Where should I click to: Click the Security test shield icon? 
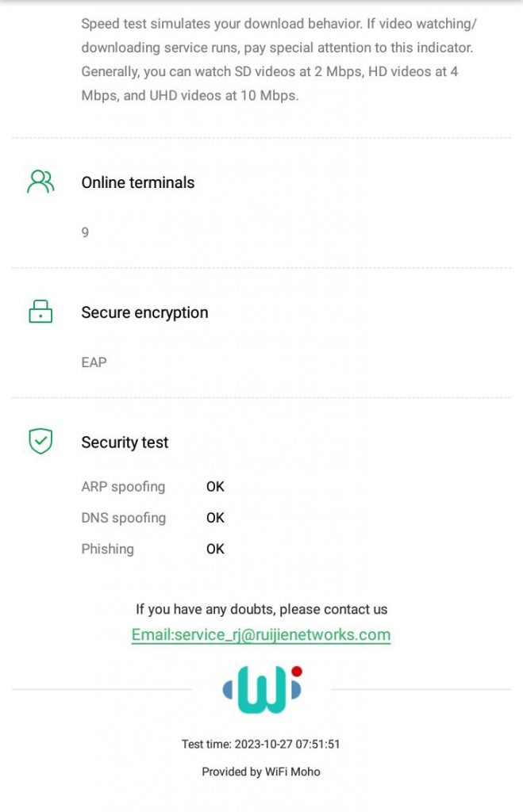point(40,442)
